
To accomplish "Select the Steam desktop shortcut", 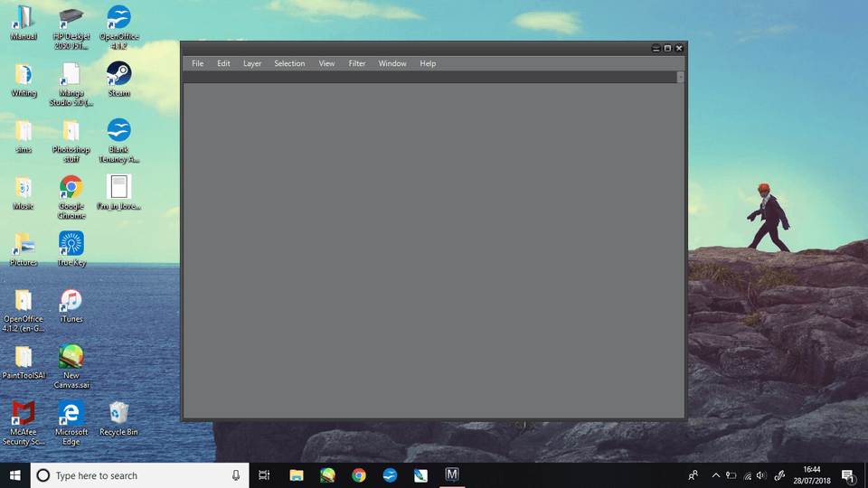I will click(118, 80).
